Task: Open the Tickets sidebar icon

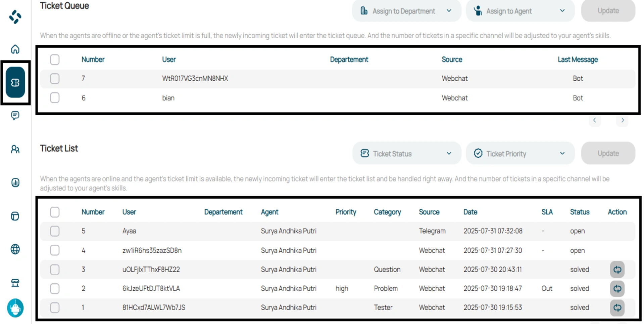Action: (x=15, y=82)
